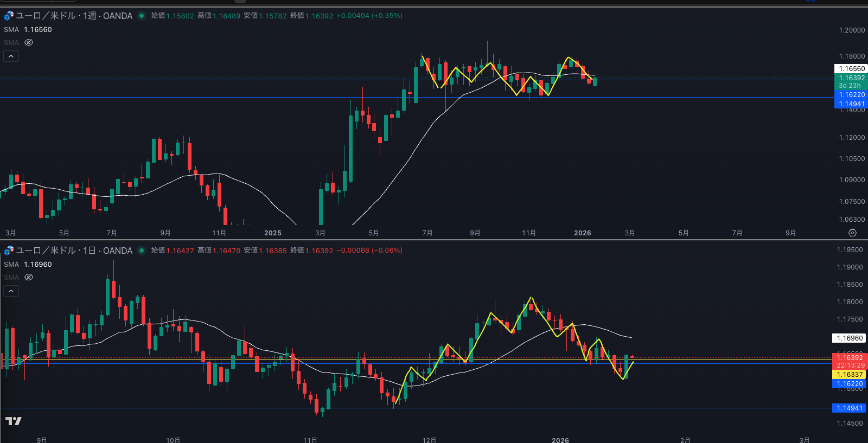Image resolution: width=868 pixels, height=443 pixels.
Task: Click the white 1.16960 SMA price label
Action: (850, 338)
